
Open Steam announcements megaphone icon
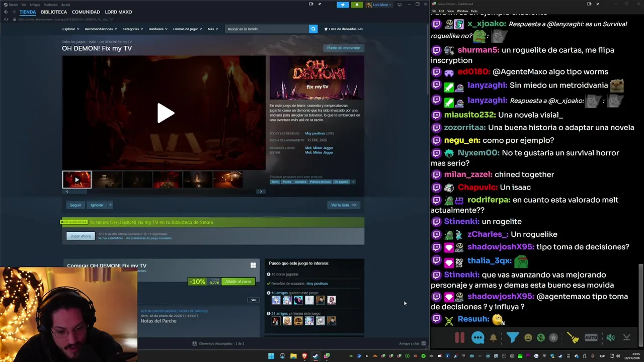343,5
